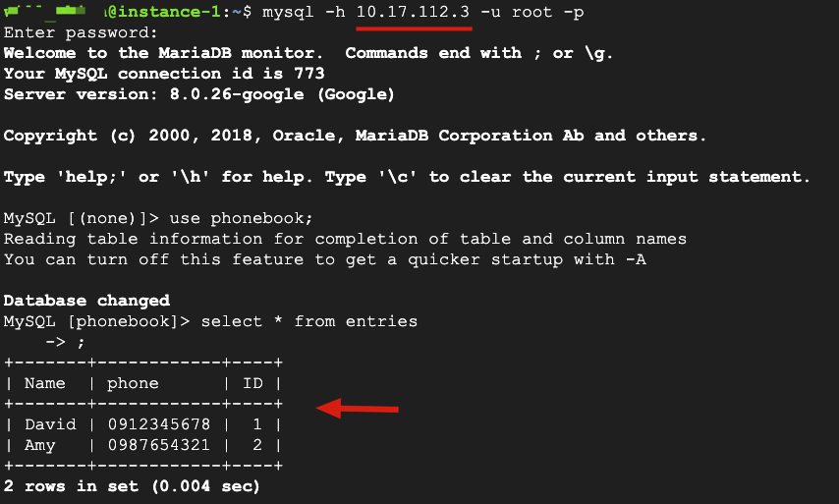Click the phone column header
This screenshot has width=839, height=504.
point(133,383)
